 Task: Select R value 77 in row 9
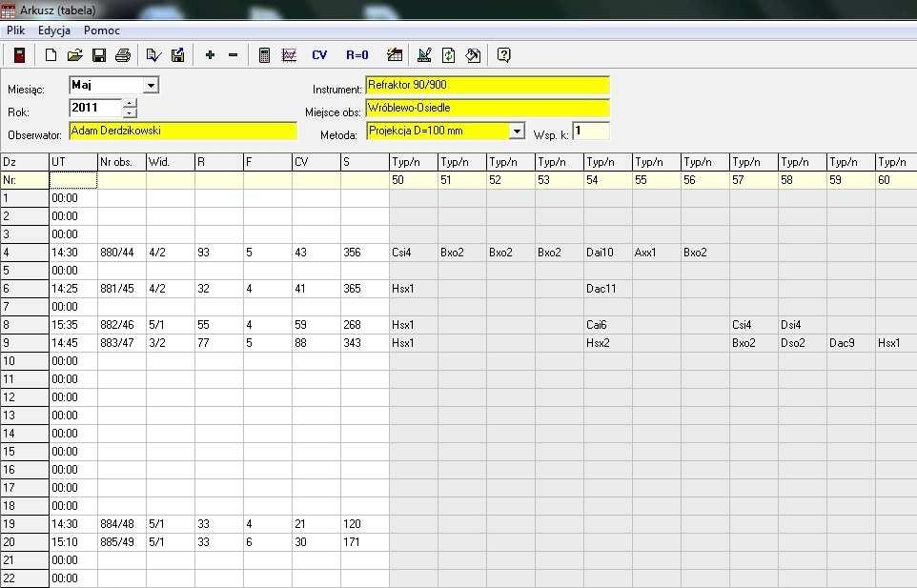[218, 343]
